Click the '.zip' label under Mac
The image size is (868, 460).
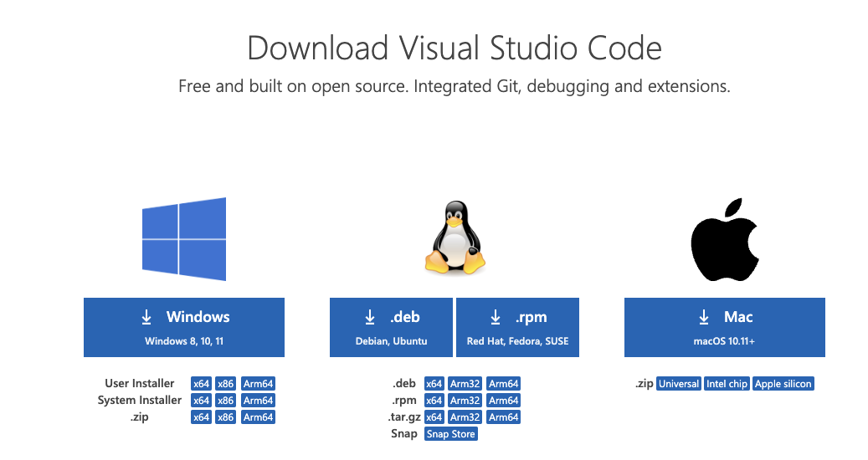(x=645, y=384)
